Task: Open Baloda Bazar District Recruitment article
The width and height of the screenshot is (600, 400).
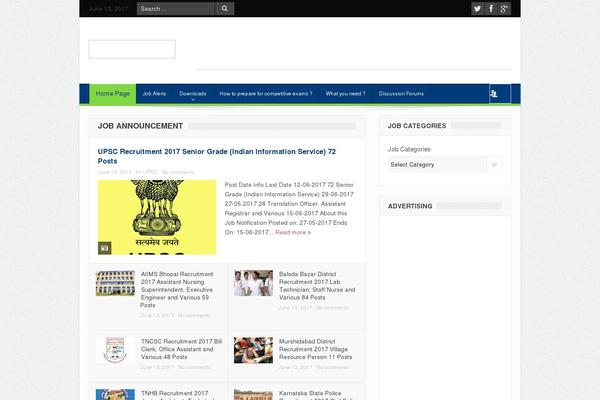Action: (317, 286)
